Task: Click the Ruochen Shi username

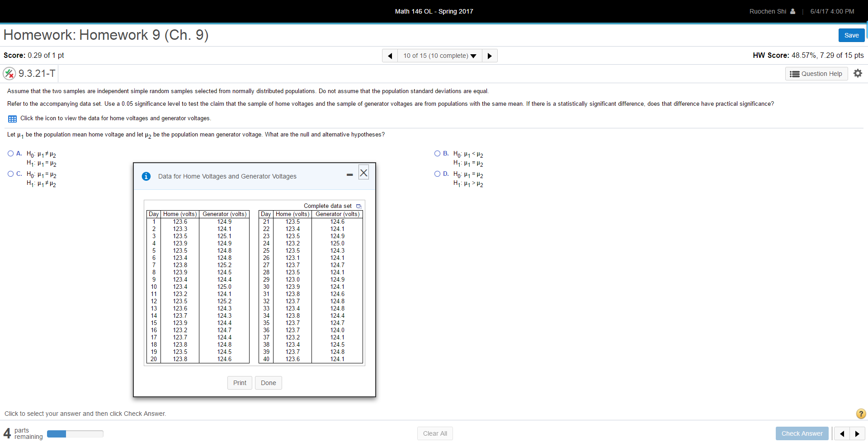Action: pyautogui.click(x=768, y=11)
